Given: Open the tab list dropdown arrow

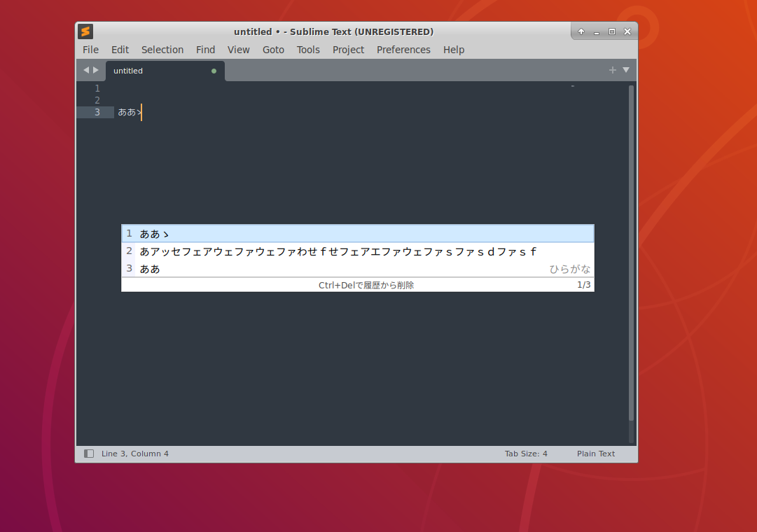Looking at the screenshot, I should (x=626, y=70).
